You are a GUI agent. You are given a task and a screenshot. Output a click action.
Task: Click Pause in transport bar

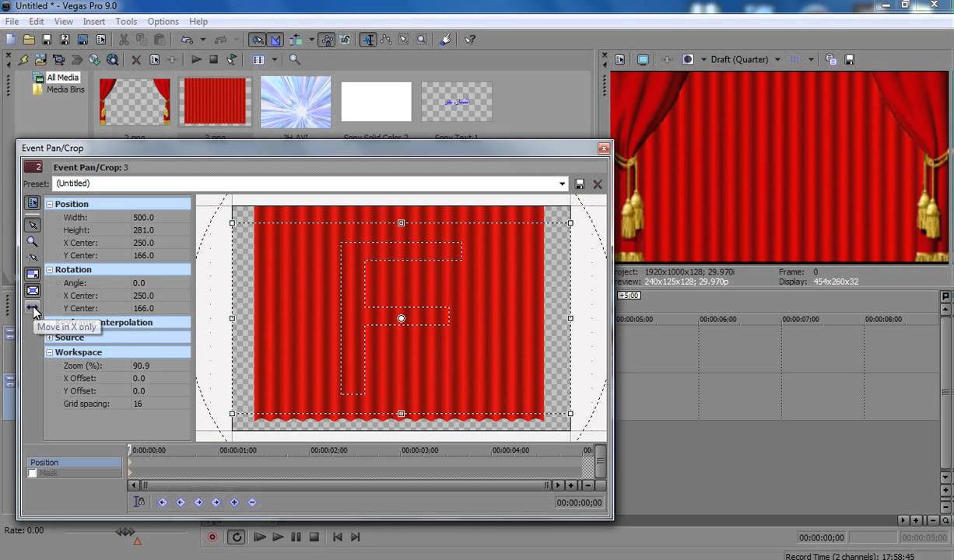click(x=296, y=537)
